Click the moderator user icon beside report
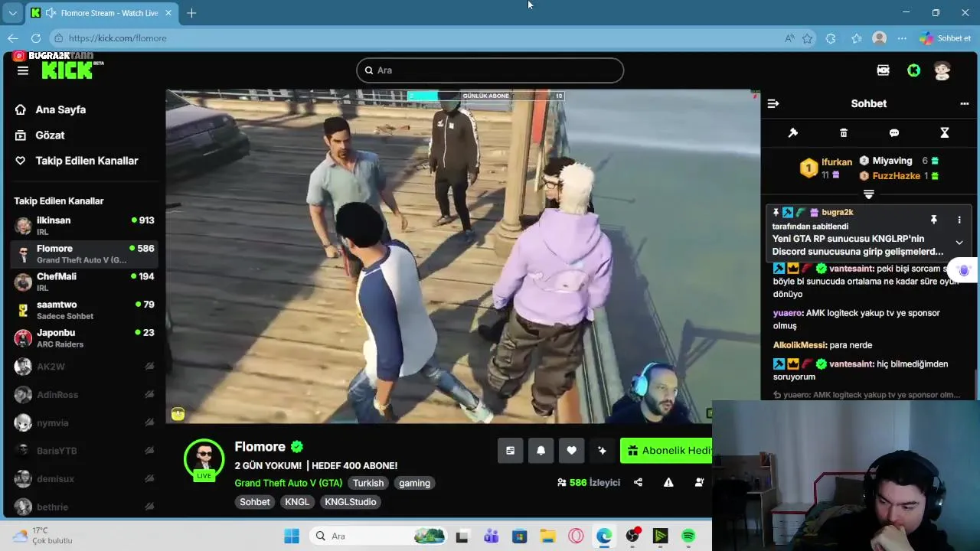The height and width of the screenshot is (551, 980). [x=699, y=483]
